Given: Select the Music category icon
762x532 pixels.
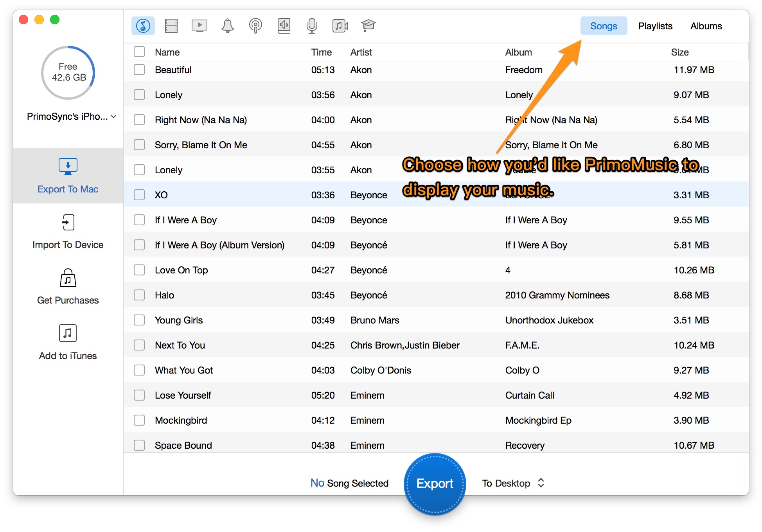Looking at the screenshot, I should click(x=143, y=26).
